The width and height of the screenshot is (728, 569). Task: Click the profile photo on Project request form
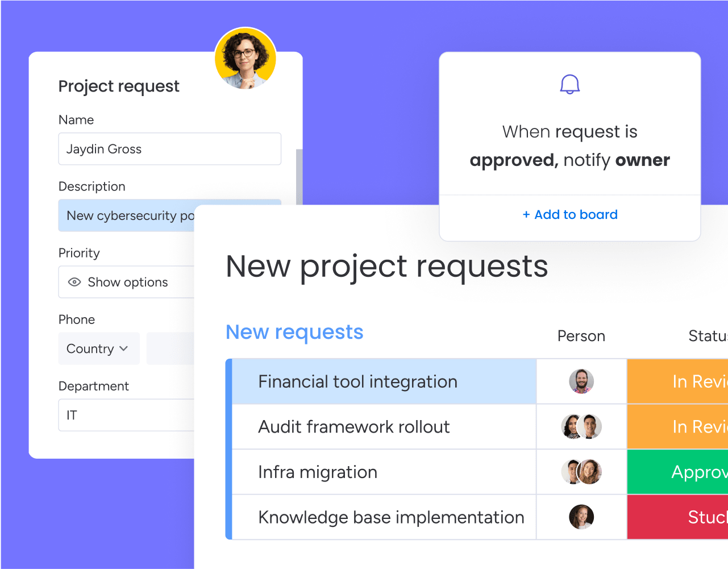tap(246, 59)
